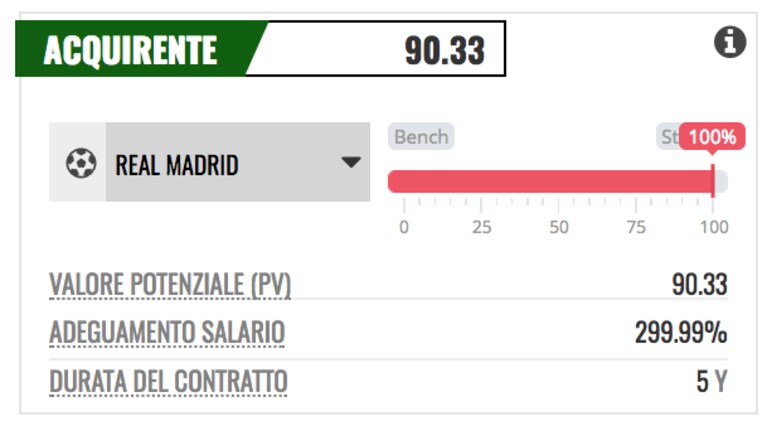Click the soccer ball icon beside Real Madrid
The image size is (767, 426).
(x=81, y=163)
